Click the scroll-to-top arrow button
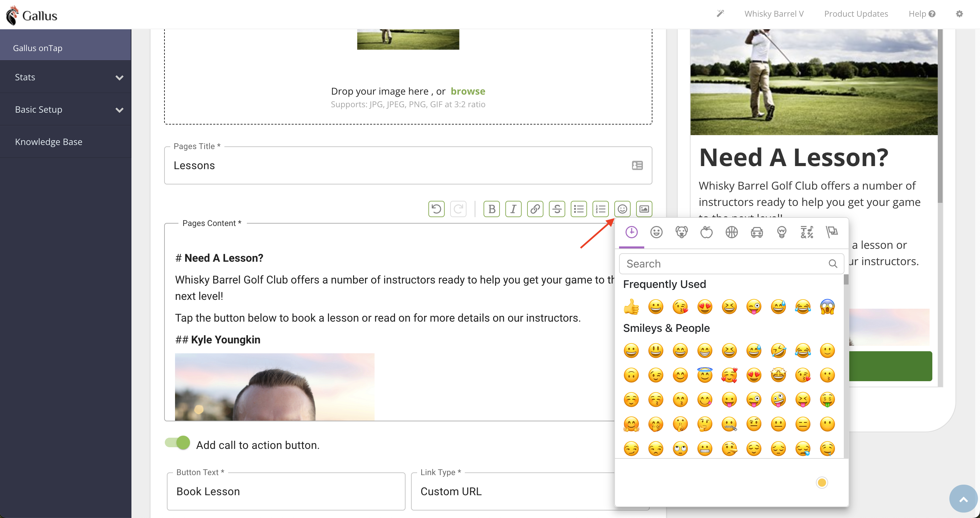This screenshot has width=980, height=518. (963, 499)
